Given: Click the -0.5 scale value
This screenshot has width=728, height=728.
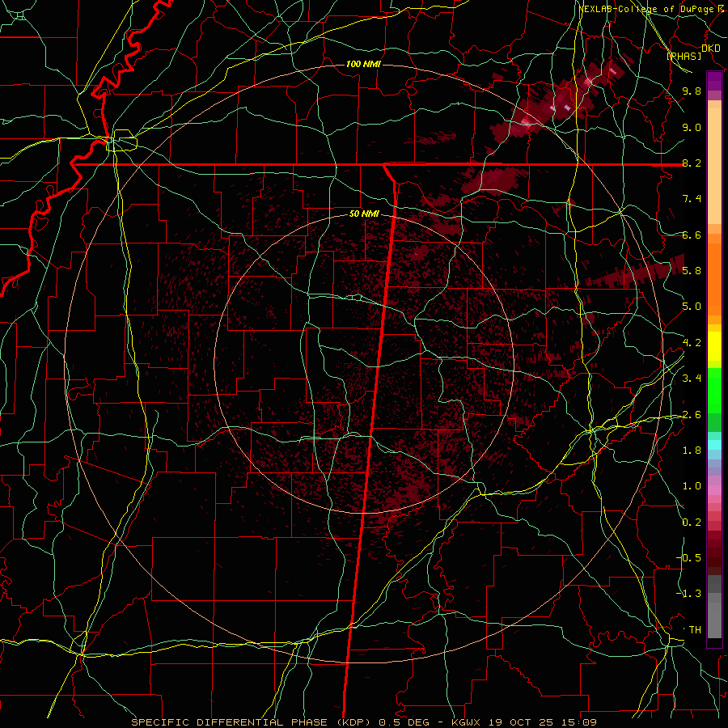Looking at the screenshot, I should [689, 558].
